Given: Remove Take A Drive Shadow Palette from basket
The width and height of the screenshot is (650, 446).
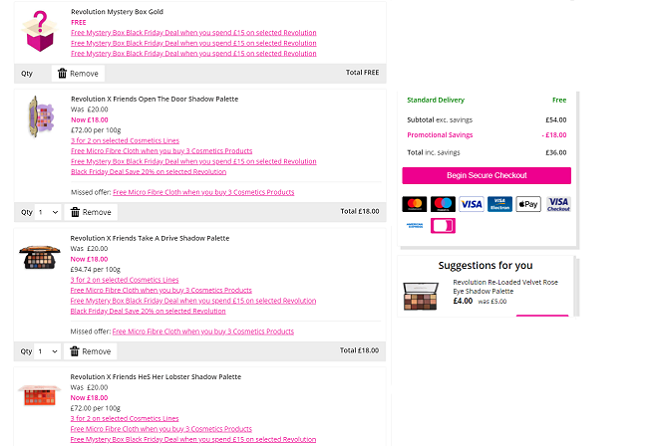Looking at the screenshot, I should pyautogui.click(x=90, y=351).
